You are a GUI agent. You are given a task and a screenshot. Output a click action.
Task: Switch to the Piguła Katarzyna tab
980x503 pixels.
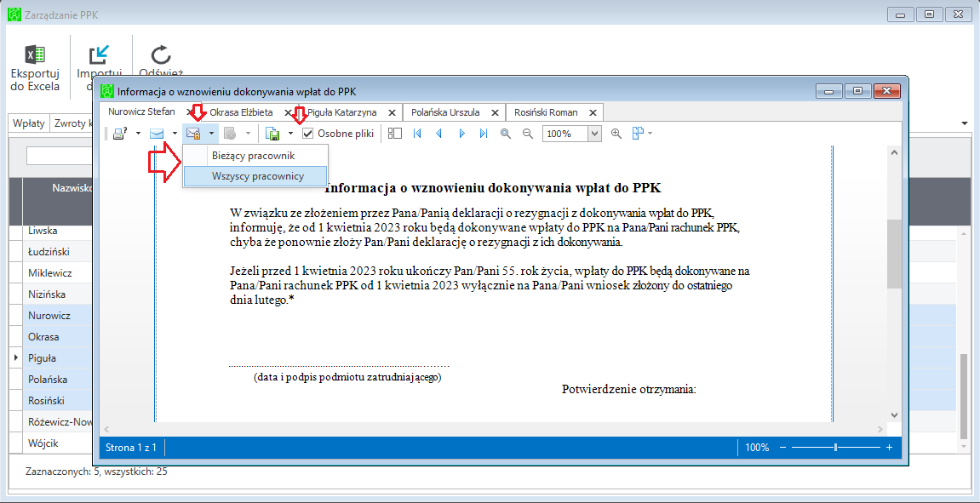tap(342, 112)
